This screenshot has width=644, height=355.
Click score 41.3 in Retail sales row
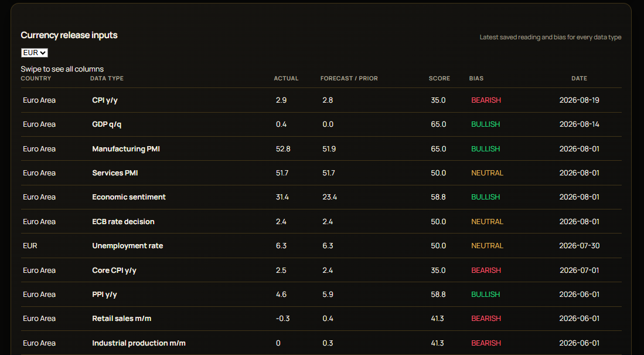pos(437,319)
